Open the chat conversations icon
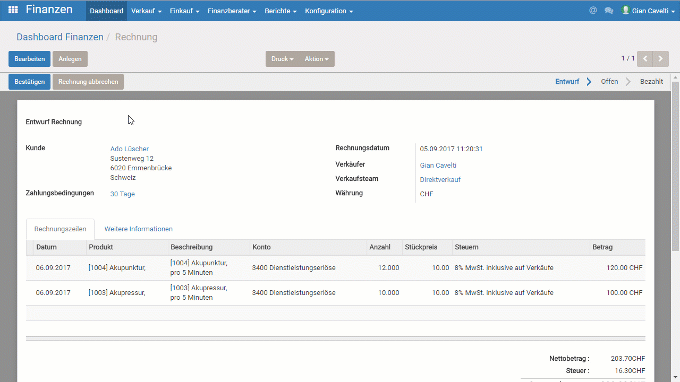The width and height of the screenshot is (680, 382). (609, 10)
